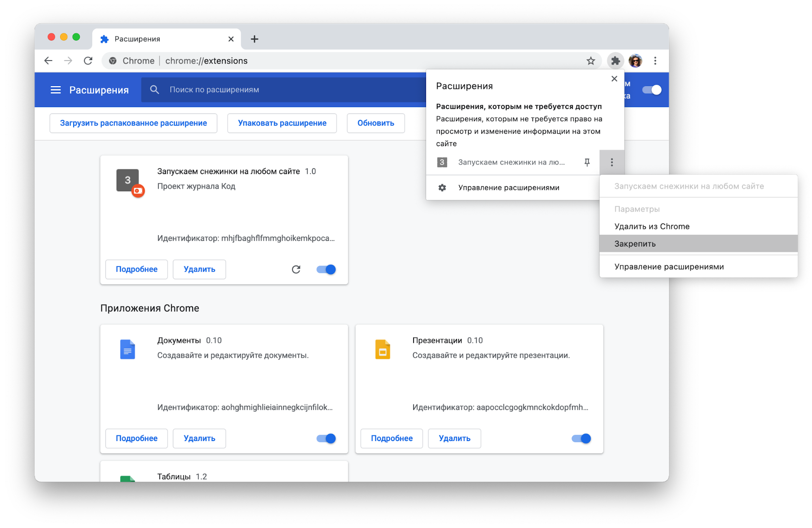This screenshot has height=528, width=812.
Task: Click the Поиск по расширениям search field
Action: tap(284, 90)
